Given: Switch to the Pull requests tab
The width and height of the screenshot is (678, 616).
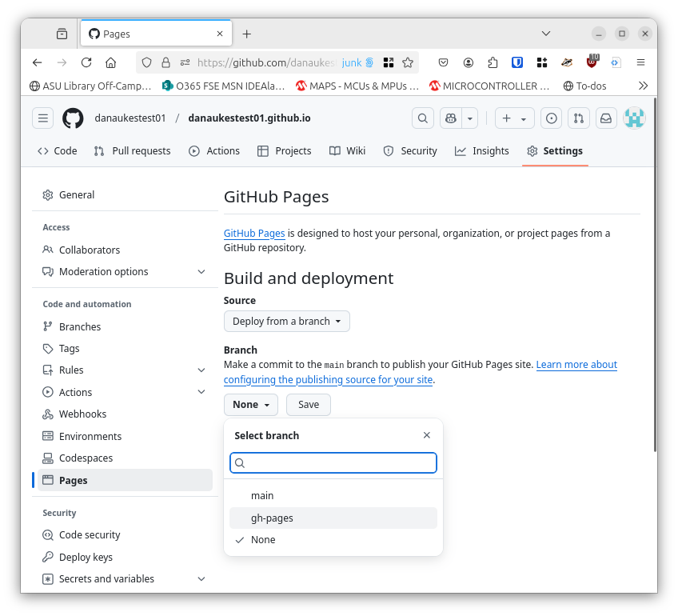Looking at the screenshot, I should click(x=132, y=151).
